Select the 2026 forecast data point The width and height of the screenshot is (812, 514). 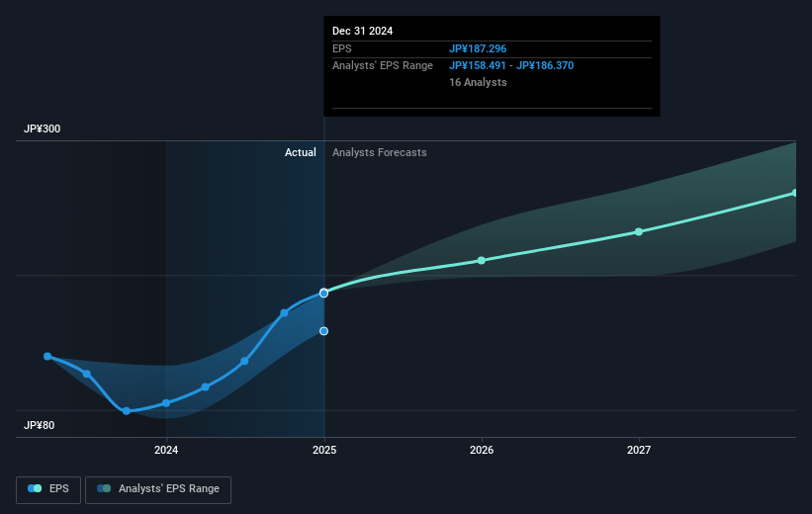coord(482,260)
